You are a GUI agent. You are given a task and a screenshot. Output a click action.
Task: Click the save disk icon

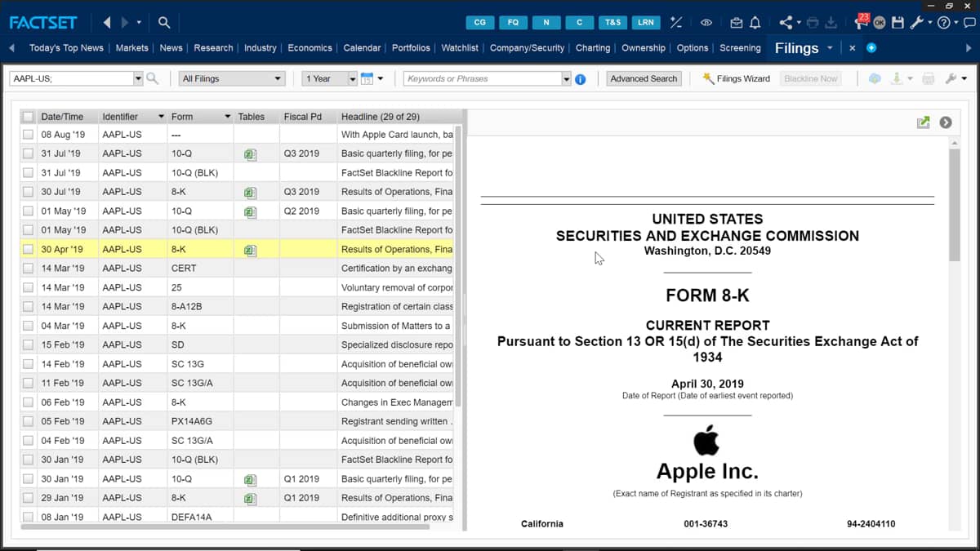pos(898,23)
